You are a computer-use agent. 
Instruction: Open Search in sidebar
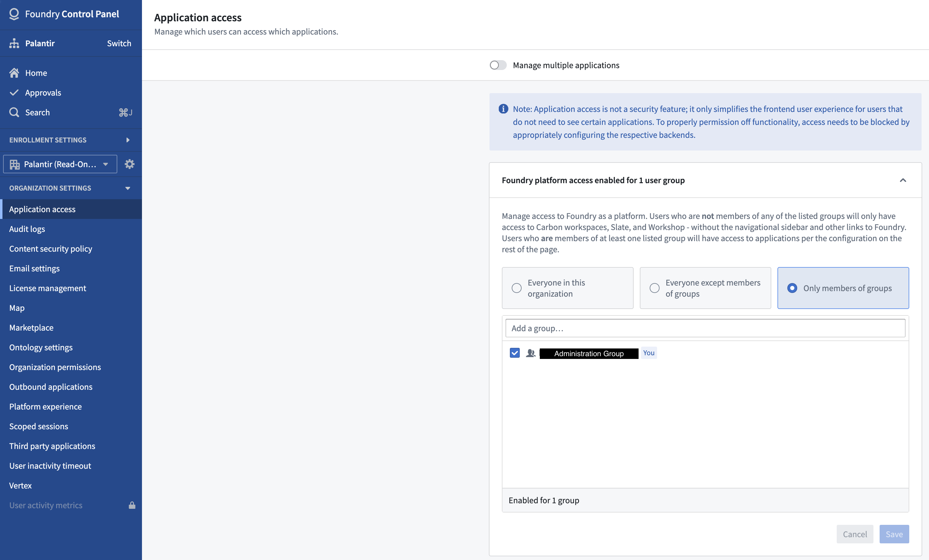click(71, 112)
